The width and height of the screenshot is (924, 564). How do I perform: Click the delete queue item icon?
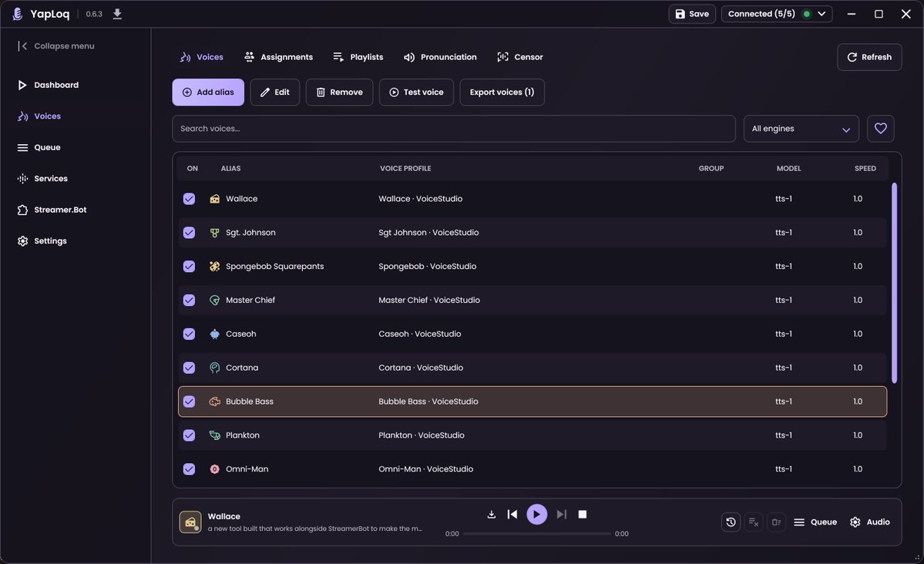click(776, 522)
